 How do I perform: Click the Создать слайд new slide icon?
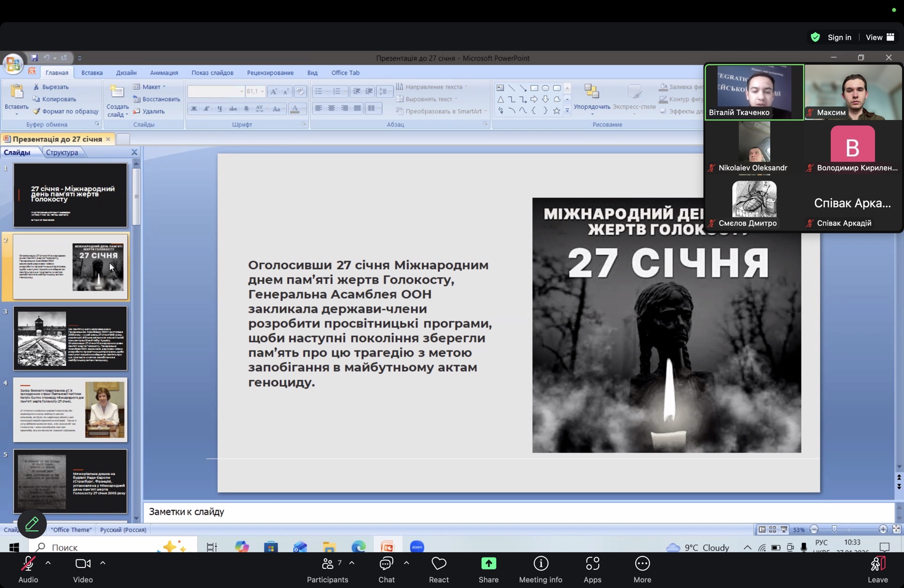click(117, 92)
